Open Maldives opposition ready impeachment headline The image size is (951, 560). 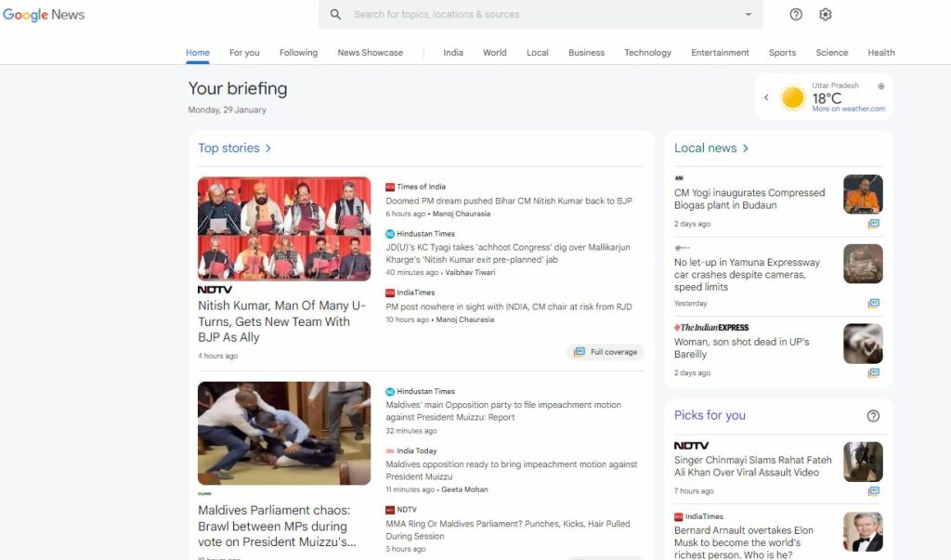512,470
